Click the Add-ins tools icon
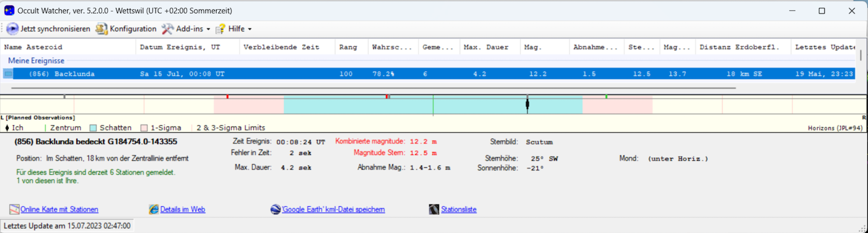Viewport: 868px width, 233px height. pos(168,29)
